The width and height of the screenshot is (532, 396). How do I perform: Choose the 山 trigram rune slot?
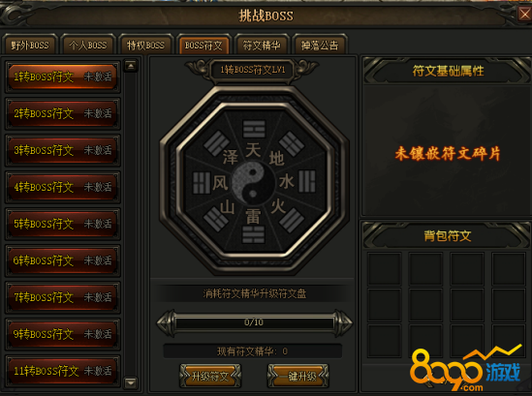pos(216,219)
